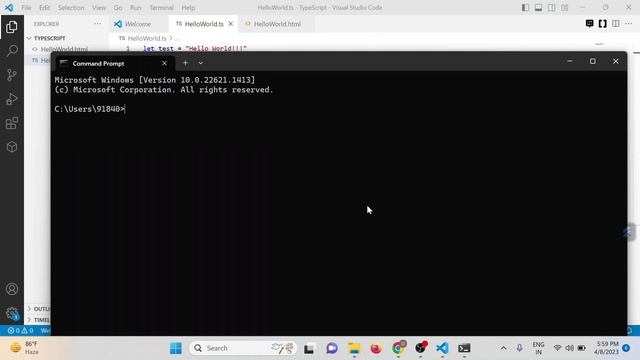The width and height of the screenshot is (640, 360).
Task: Open File Explorer from the taskbar
Action: 354,348
